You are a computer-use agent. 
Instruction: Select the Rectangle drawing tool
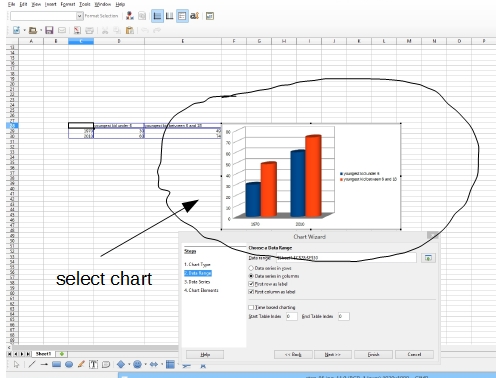(56, 364)
